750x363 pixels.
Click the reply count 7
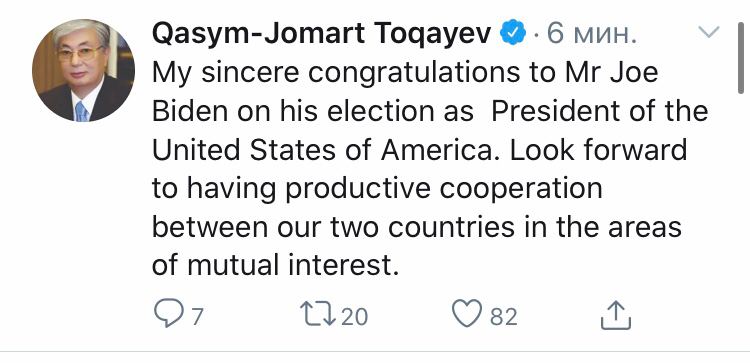coord(198,317)
